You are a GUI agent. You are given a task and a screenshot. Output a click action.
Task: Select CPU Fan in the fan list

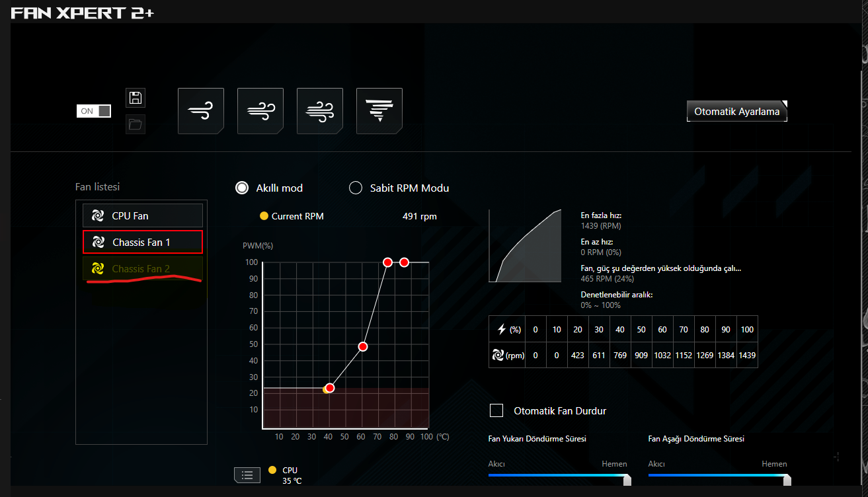(x=143, y=215)
